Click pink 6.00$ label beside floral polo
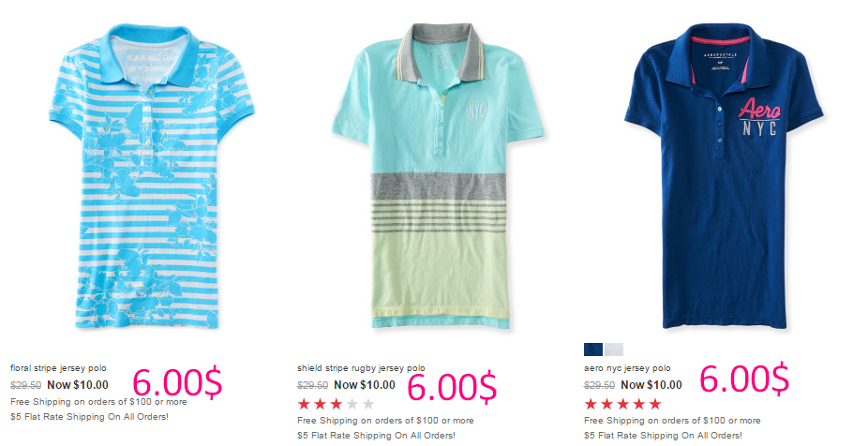 pos(177,381)
